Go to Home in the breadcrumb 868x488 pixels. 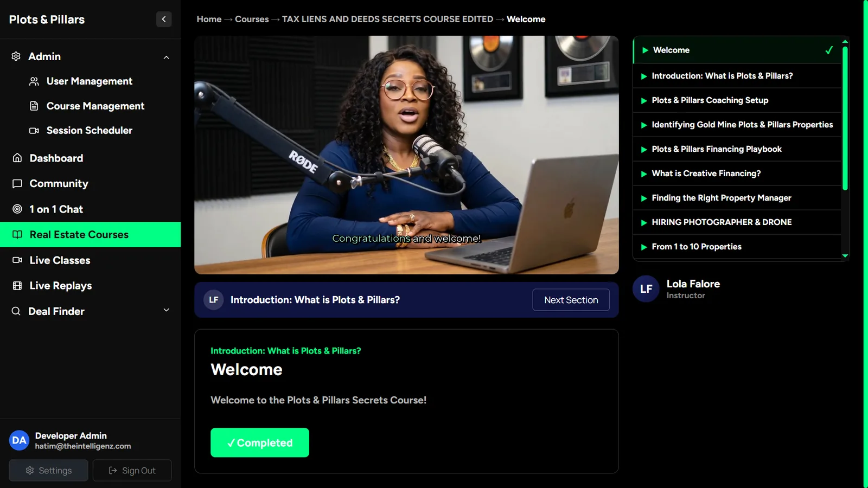(x=209, y=19)
